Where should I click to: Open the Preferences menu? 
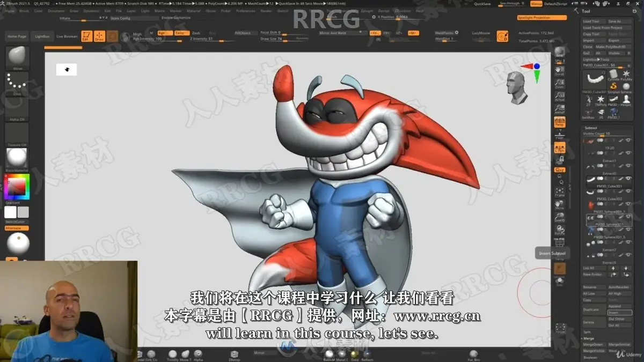tap(246, 11)
